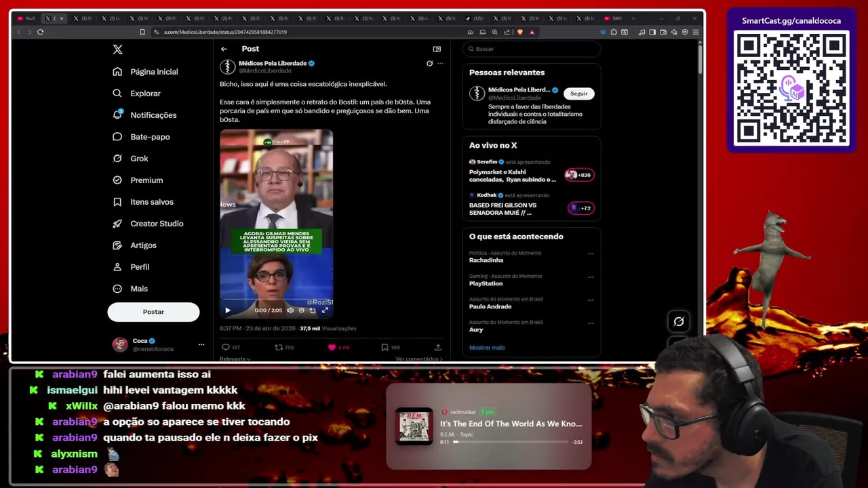The width and height of the screenshot is (868, 488).
Task: Click the 37,5 mil Visualizações text
Action: (x=328, y=329)
